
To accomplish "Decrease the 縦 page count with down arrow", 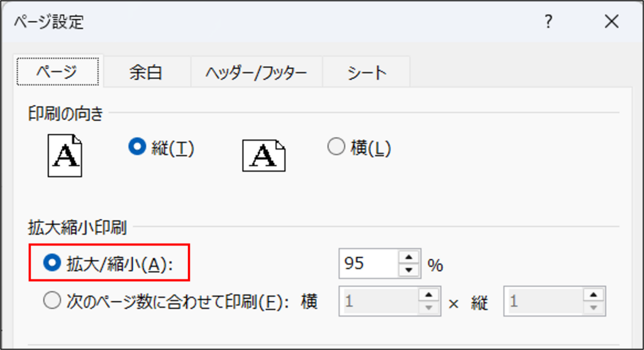I will point(594,308).
